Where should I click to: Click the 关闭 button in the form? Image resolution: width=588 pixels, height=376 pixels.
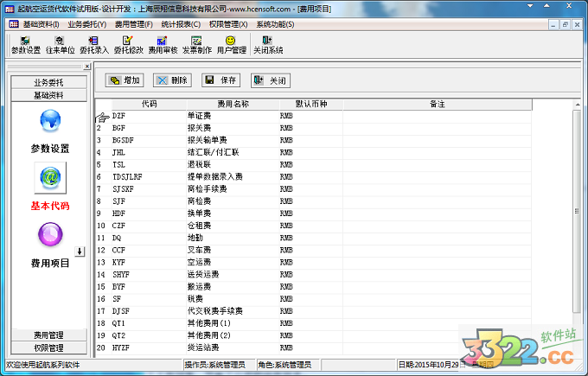pyautogui.click(x=271, y=80)
